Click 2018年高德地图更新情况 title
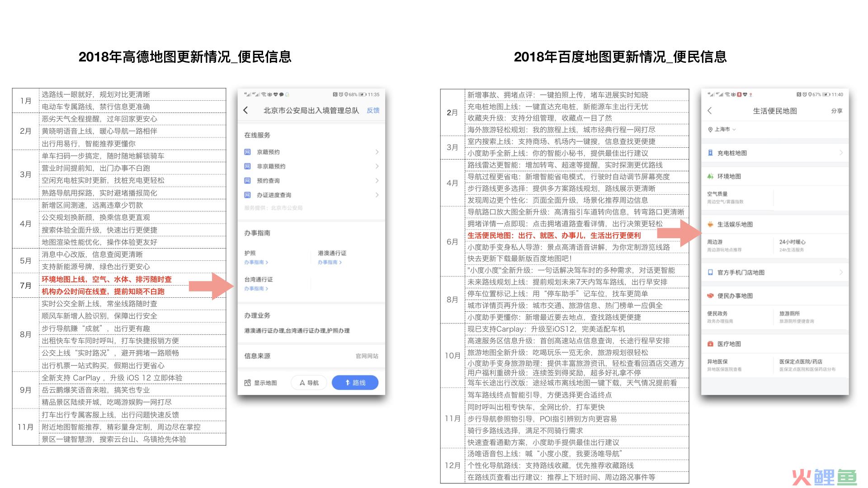 [185, 57]
